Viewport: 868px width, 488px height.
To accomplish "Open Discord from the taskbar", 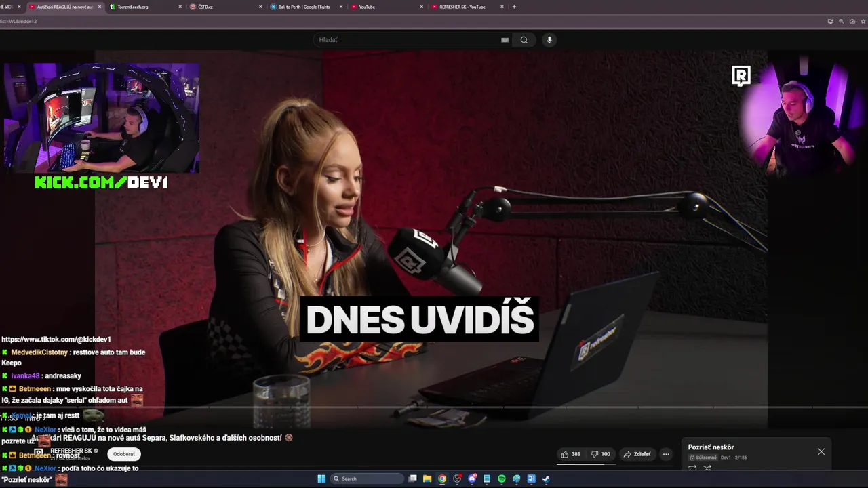I will [473, 479].
